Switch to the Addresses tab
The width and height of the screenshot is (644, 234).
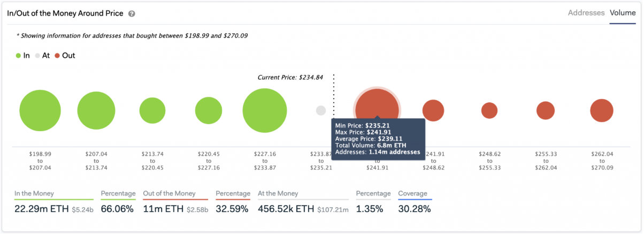coord(586,13)
